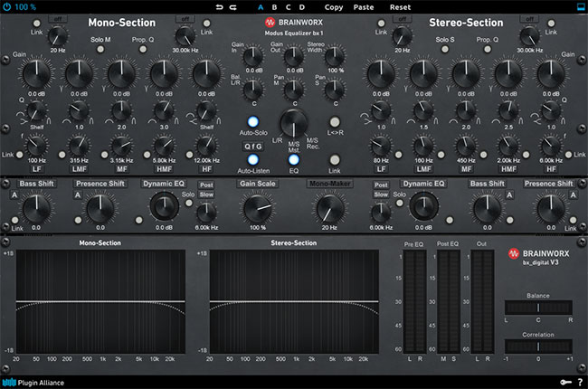Toggle the A button beside left Bass Shift

point(14,195)
